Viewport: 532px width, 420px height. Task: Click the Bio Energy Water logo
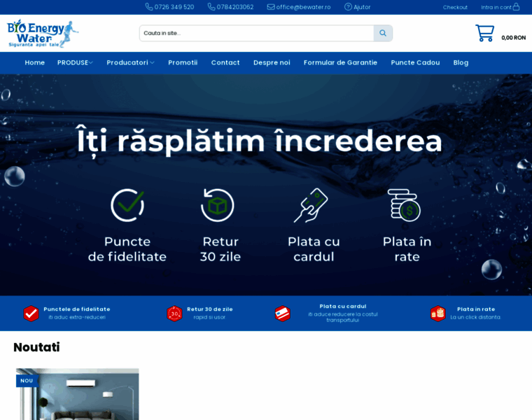(43, 33)
